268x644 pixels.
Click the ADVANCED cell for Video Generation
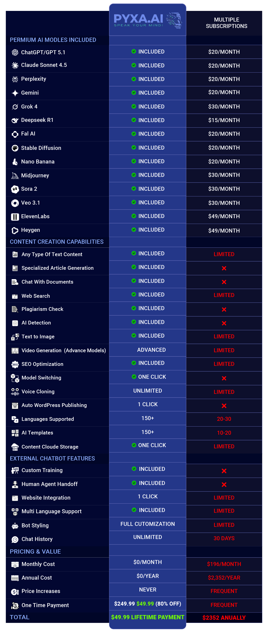[151, 350]
